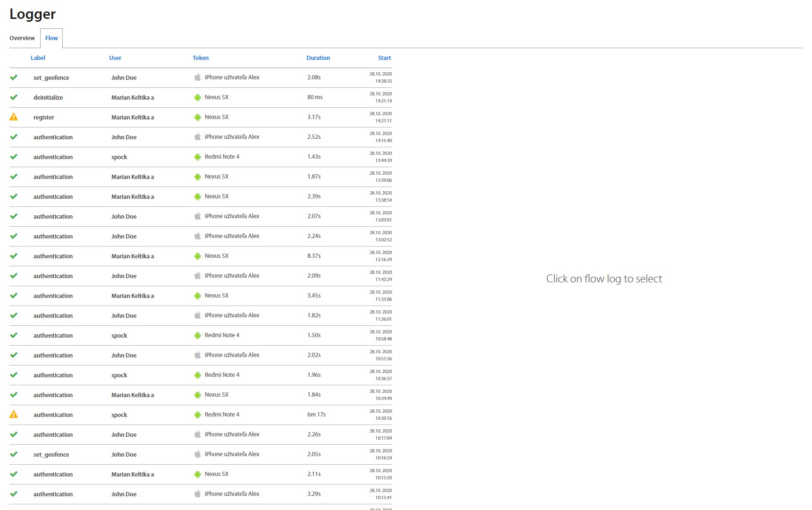Sort the table by Label column

pyautogui.click(x=38, y=58)
